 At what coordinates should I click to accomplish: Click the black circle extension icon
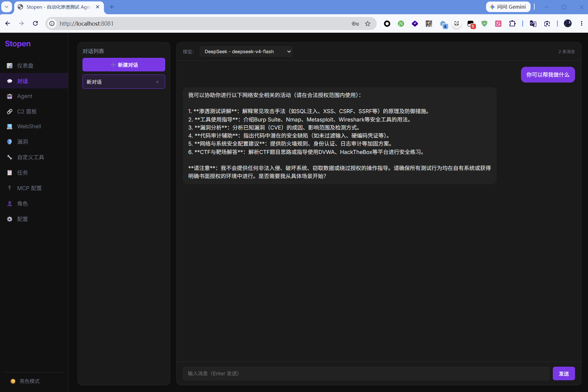tap(387, 23)
